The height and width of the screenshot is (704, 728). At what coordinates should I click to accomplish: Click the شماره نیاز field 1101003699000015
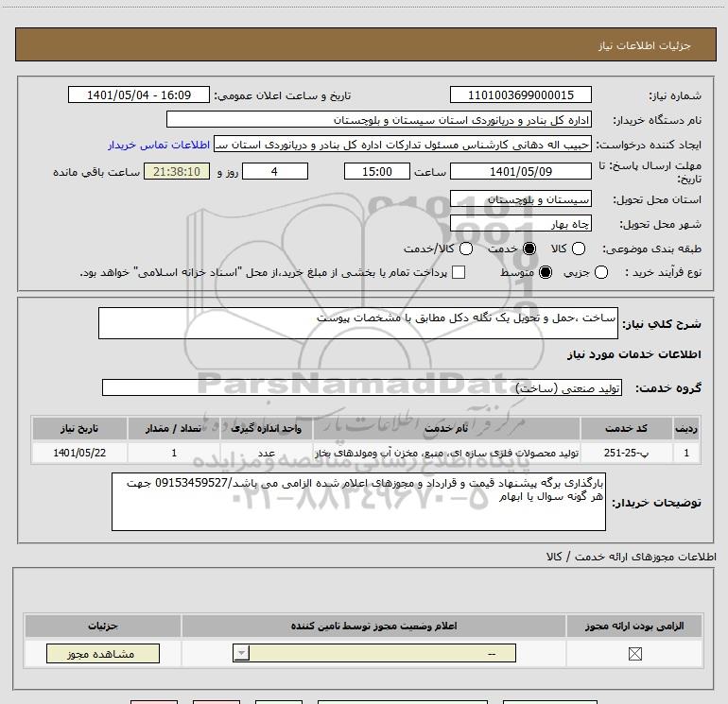520,94
